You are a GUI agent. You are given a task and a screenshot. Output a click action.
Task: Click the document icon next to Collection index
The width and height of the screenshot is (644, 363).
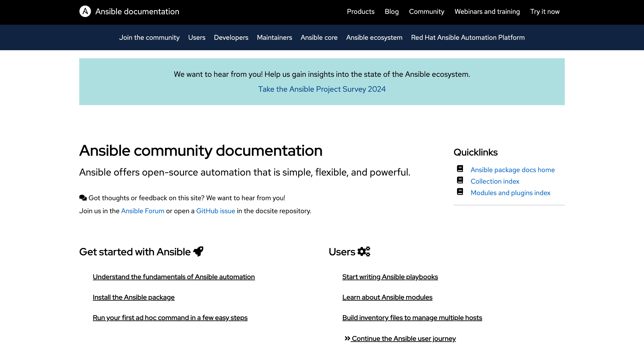[460, 181]
